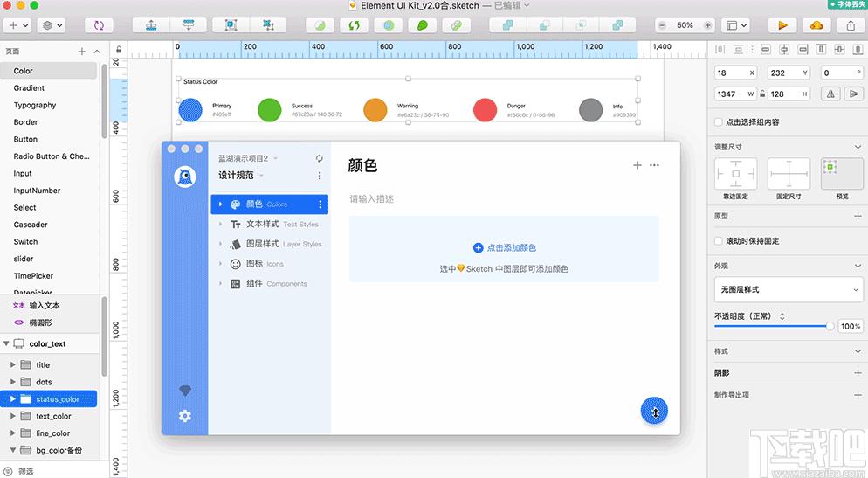The width and height of the screenshot is (868, 478).
Task: Click the opacity slider handle
Action: [x=830, y=326]
